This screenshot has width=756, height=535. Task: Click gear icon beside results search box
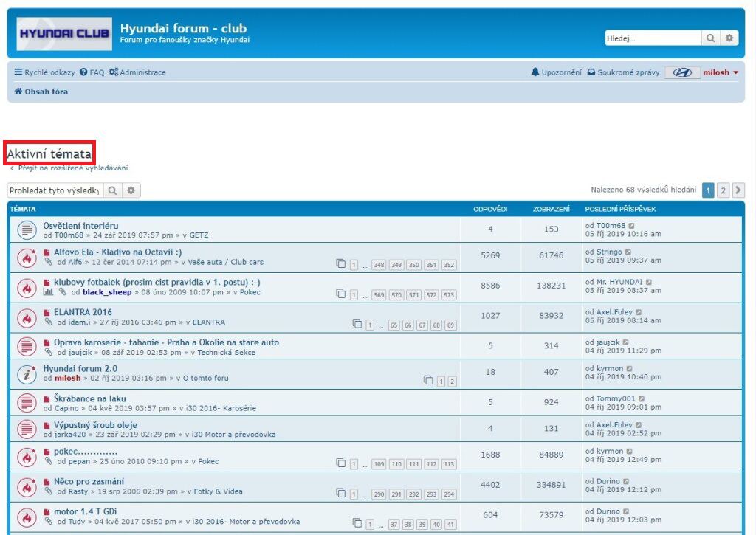click(x=131, y=190)
